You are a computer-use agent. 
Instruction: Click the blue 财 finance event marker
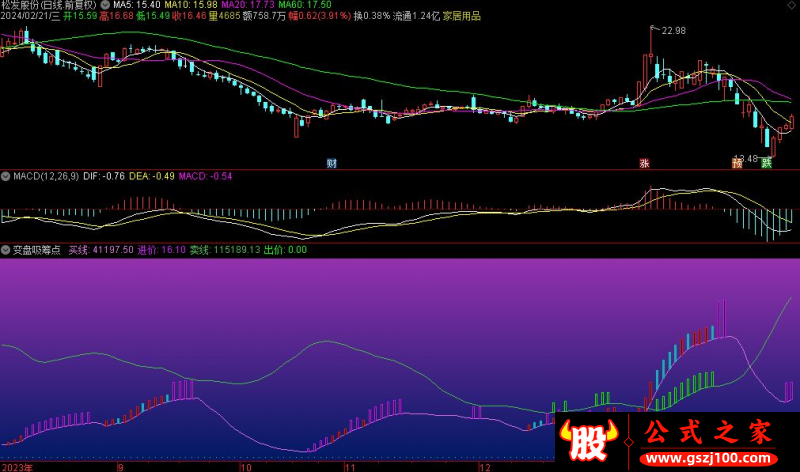[332, 162]
